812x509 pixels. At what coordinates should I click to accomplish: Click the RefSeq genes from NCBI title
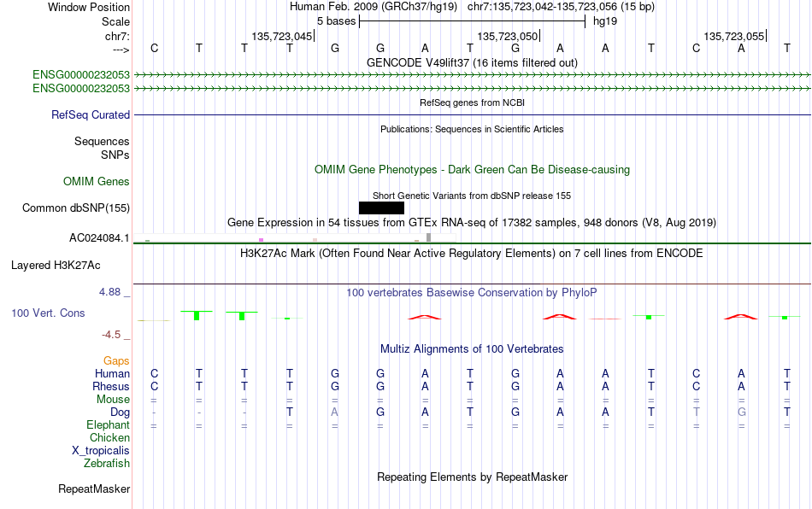[472, 102]
